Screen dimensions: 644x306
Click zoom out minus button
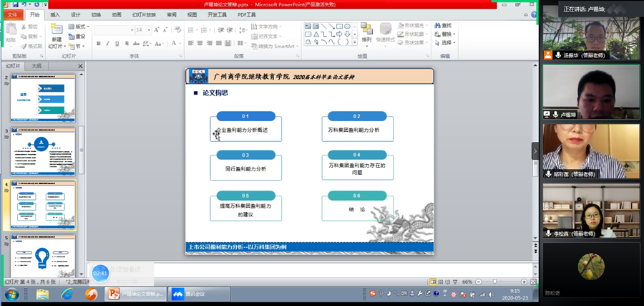[478, 282]
